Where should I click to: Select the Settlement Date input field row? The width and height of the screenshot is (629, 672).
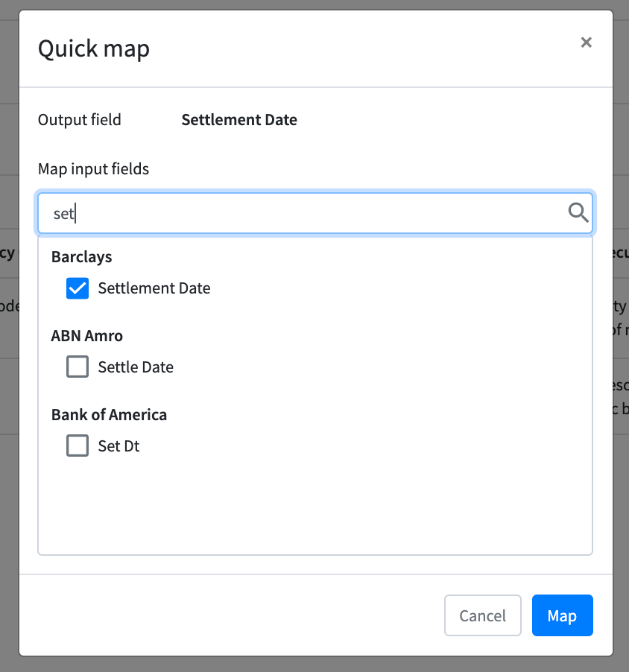[x=156, y=288]
